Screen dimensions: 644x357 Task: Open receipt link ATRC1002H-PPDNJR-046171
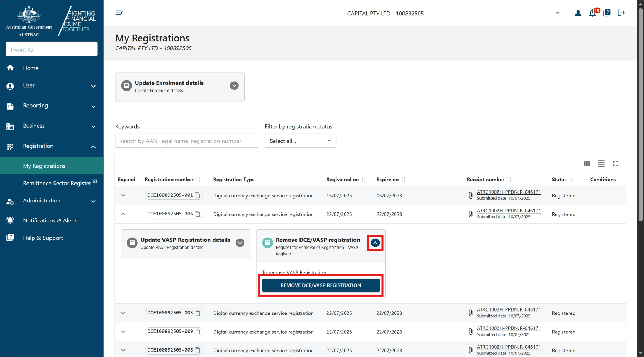[x=509, y=192]
